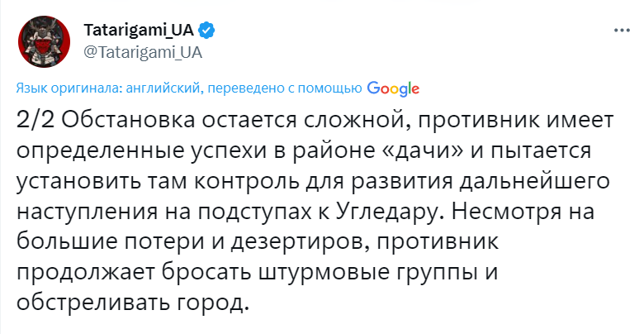Click the word 'дезертиров' in the tweet
The image size is (644, 334).
[x=280, y=241]
